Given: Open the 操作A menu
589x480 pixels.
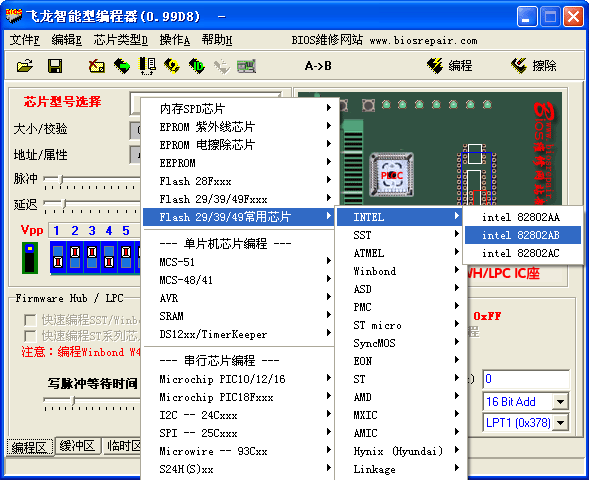Looking at the screenshot, I should click(x=175, y=40).
